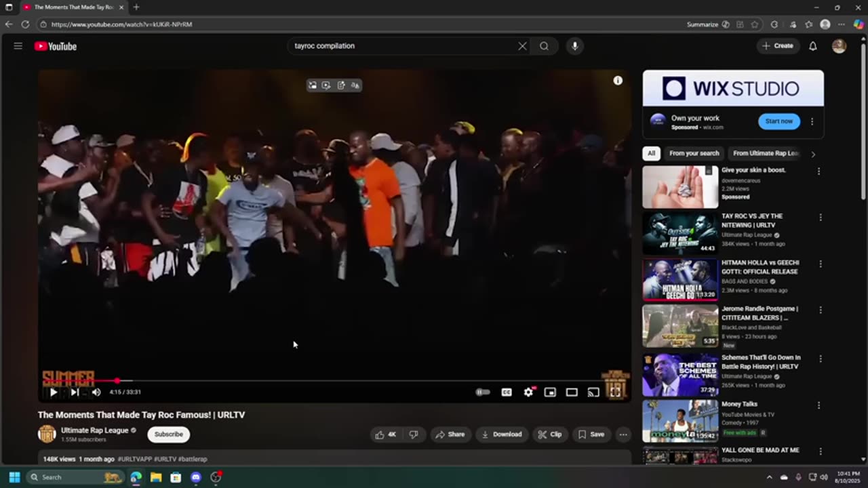The width and height of the screenshot is (868, 488).
Task: Save the video to a playlist
Action: 591,434
